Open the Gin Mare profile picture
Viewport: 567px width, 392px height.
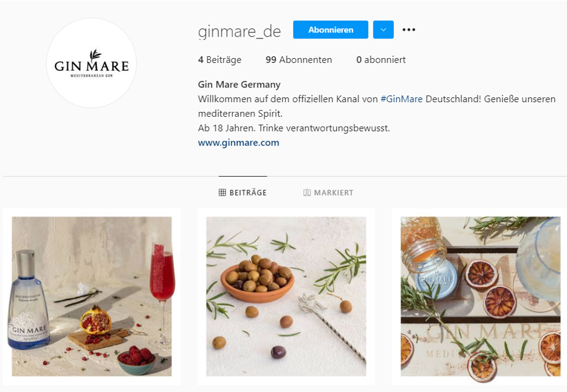pos(91,63)
